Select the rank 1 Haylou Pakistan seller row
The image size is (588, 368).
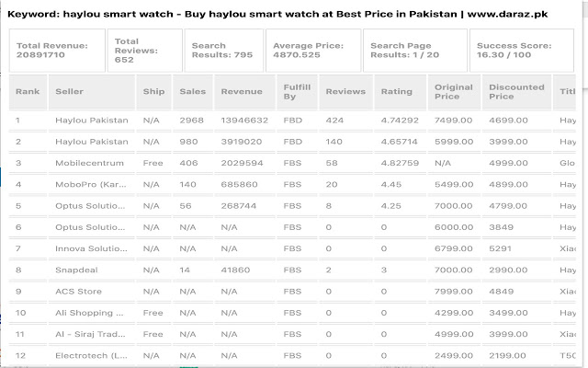[292, 121]
